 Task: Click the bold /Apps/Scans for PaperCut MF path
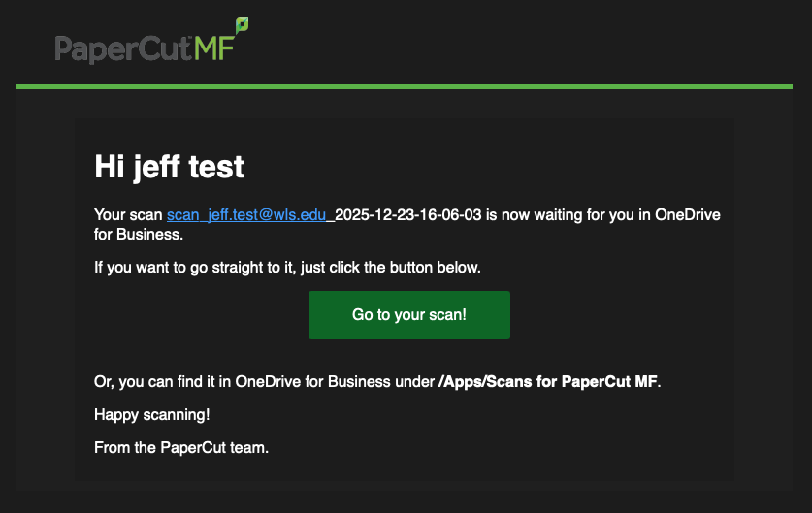tap(548, 382)
